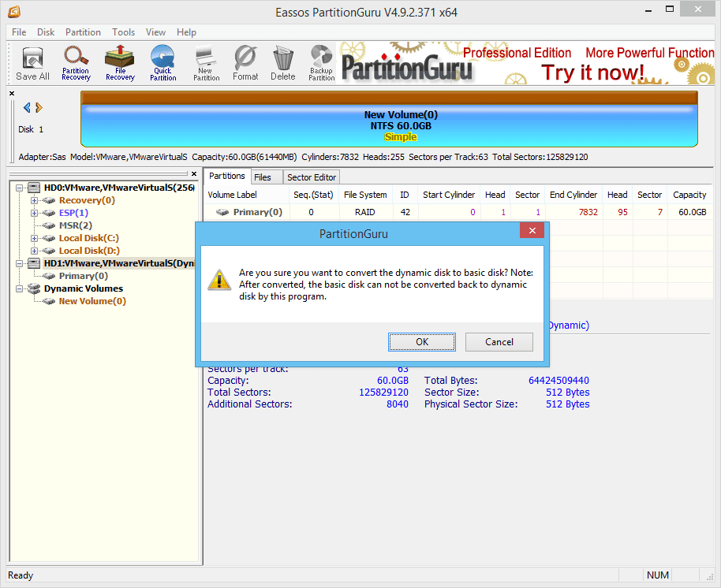Sort by Volume Label column header
Viewport: 721px width, 588px height.
(246, 195)
